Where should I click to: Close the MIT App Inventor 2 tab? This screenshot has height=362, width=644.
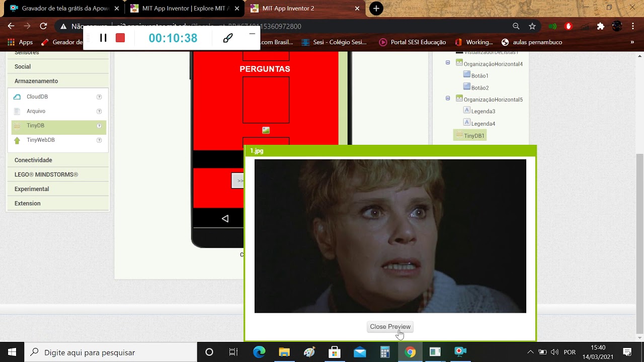(x=357, y=9)
